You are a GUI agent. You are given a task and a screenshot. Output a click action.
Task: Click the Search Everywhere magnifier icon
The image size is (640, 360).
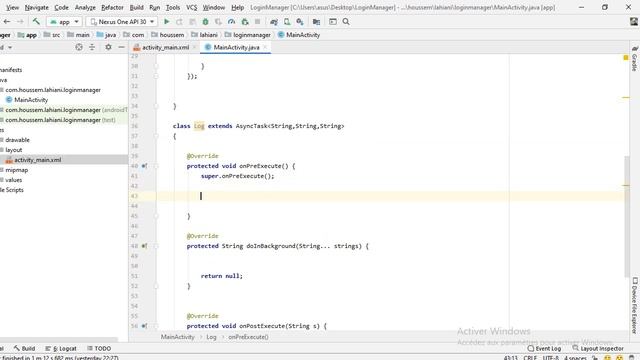click(346, 22)
